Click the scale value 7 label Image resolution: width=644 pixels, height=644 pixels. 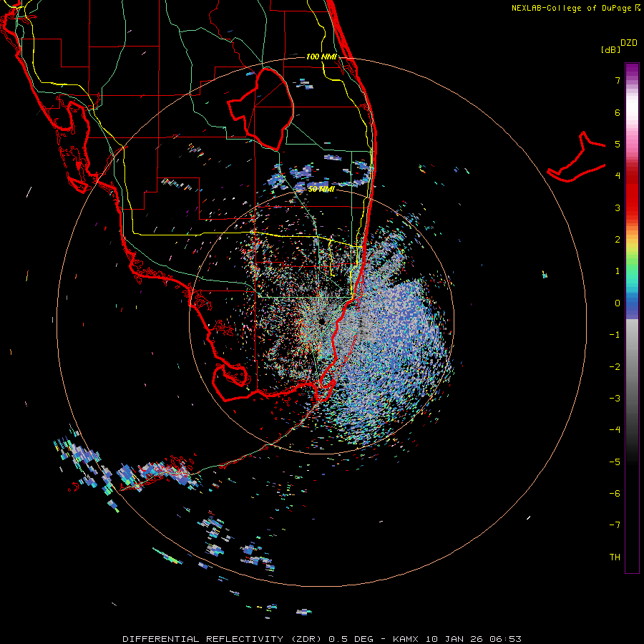[618, 80]
